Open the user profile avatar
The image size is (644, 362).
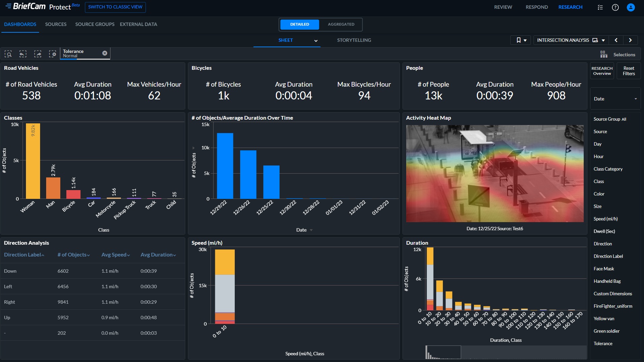[631, 7]
